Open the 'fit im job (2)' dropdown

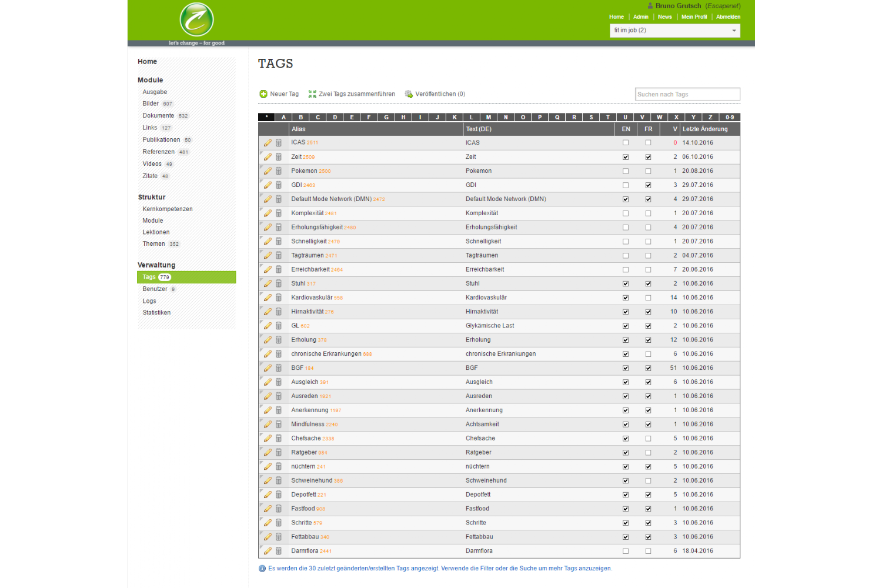(674, 31)
